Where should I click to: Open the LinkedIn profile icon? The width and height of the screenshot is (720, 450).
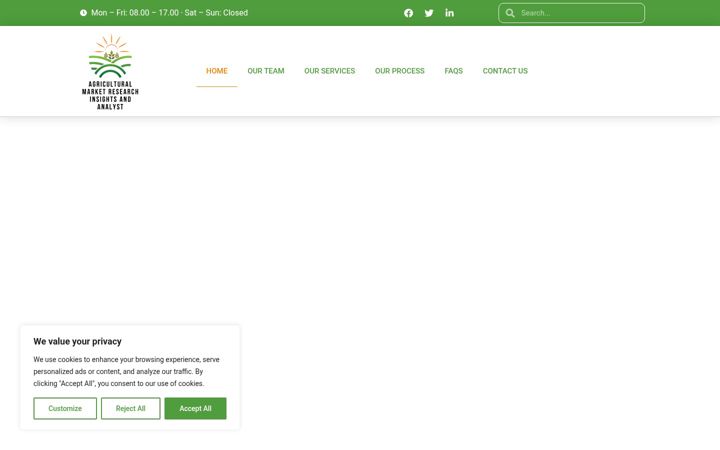[x=450, y=13]
